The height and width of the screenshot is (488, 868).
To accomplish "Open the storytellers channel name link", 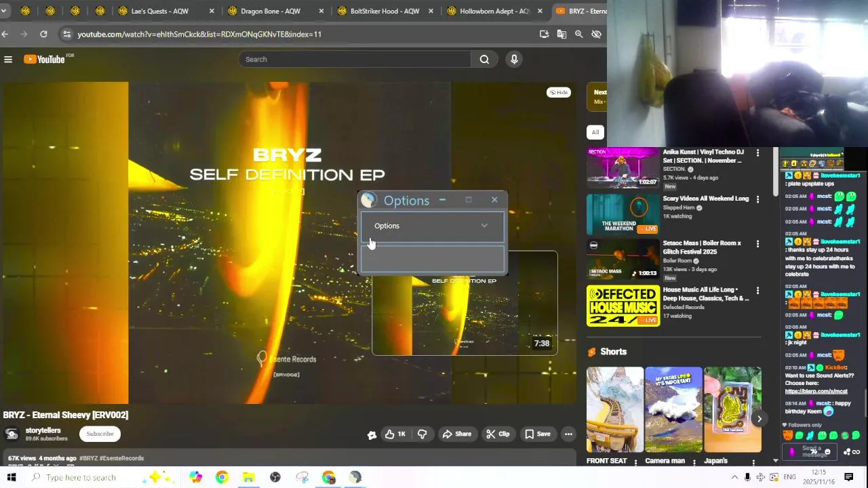I will pyautogui.click(x=43, y=430).
